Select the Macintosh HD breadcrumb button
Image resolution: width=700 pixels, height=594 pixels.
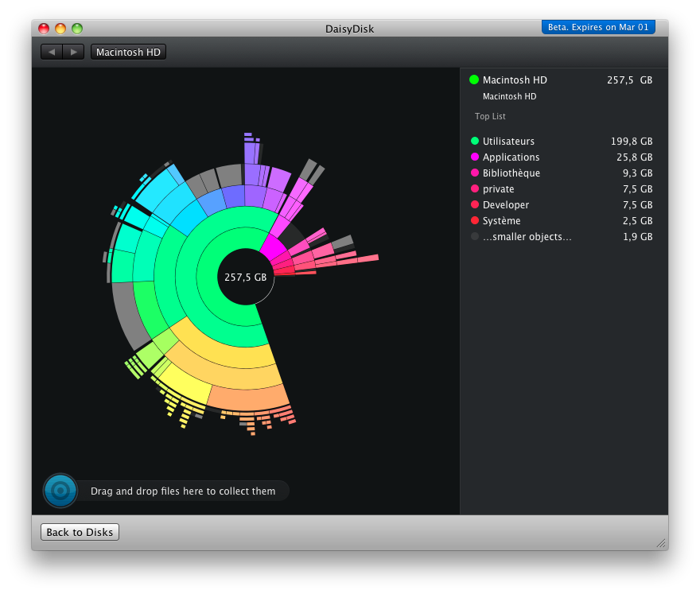(128, 52)
